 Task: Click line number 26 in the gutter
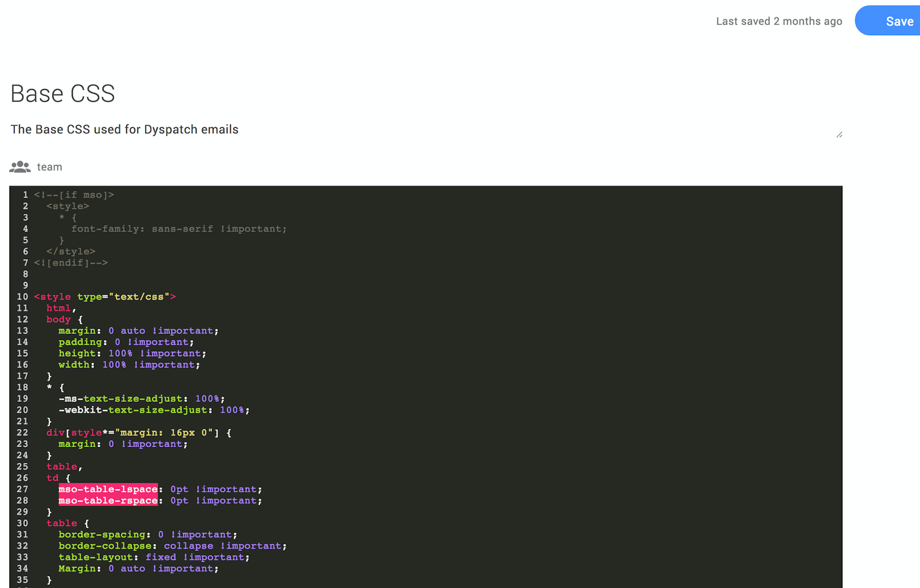pyautogui.click(x=22, y=478)
